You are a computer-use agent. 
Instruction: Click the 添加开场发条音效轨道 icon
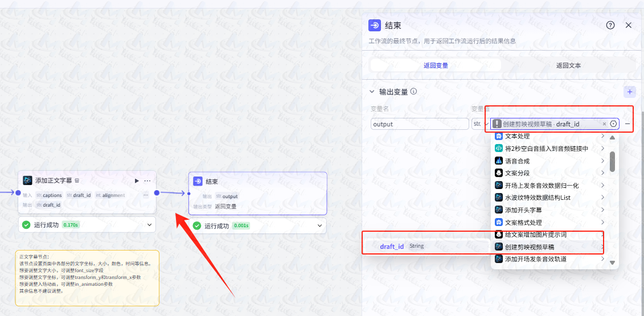pos(499,259)
